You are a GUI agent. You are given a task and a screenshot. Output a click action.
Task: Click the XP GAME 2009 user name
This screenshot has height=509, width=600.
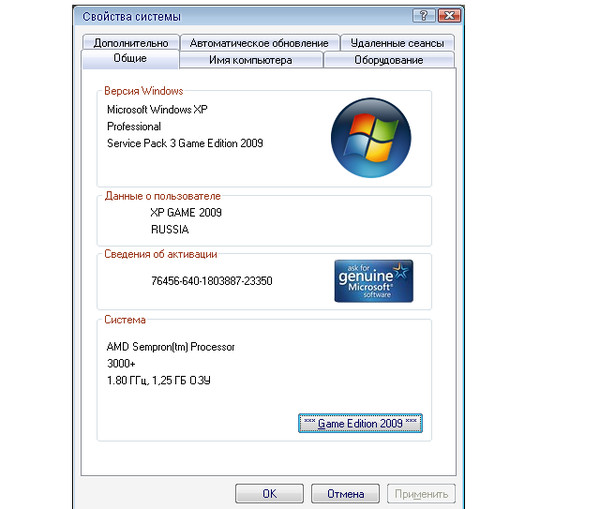tap(186, 212)
